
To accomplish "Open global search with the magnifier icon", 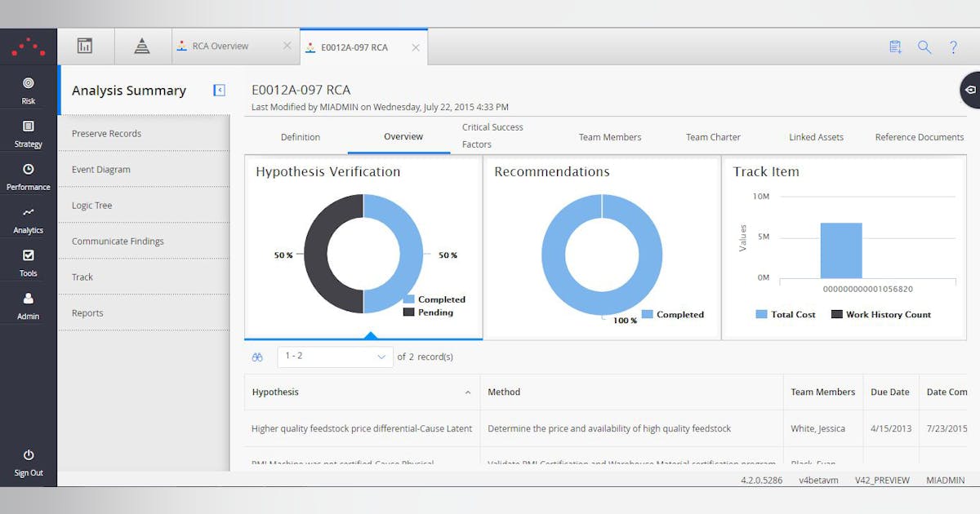I will coord(924,47).
